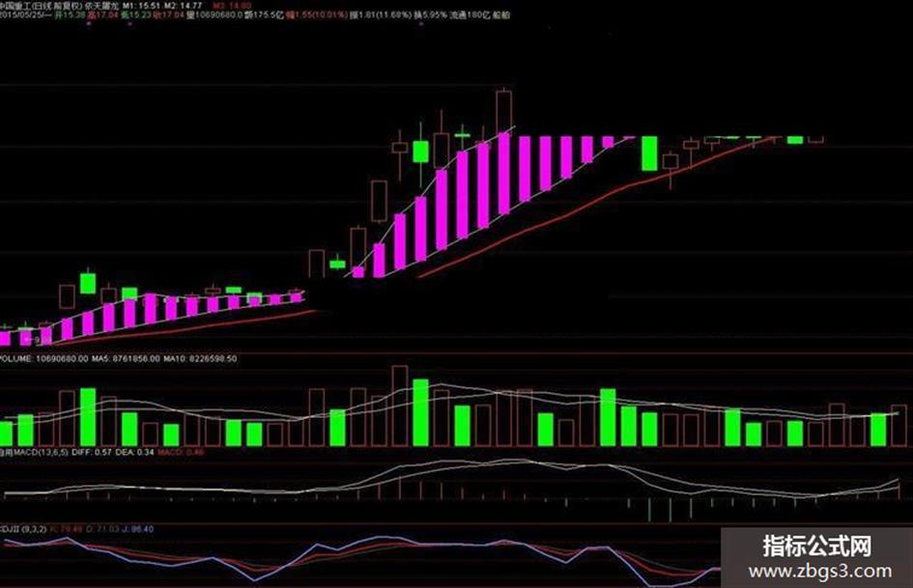Click the large green candlestick after the magenta bars
Screen dimensions: 913x588
[649, 154]
